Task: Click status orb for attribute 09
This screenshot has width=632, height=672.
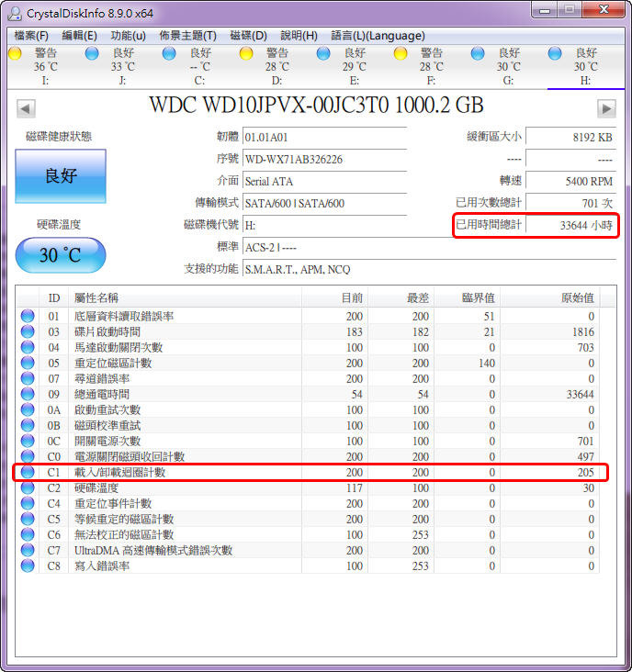Action: [28, 394]
